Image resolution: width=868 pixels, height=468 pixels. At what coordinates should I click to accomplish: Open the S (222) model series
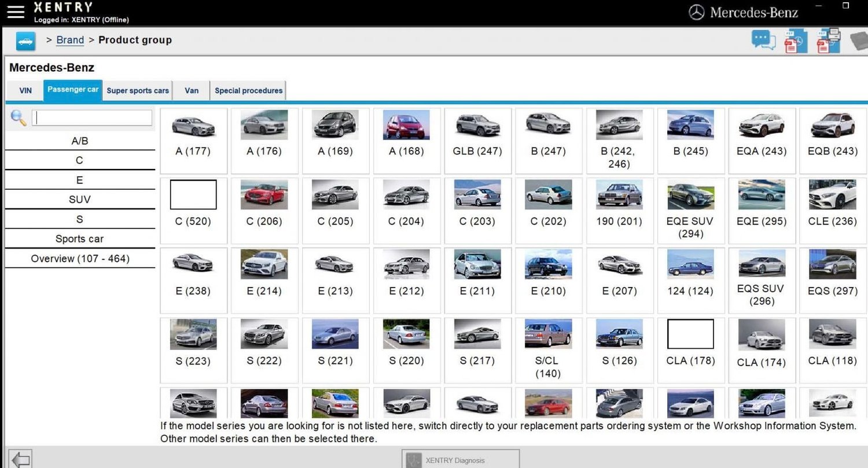coord(264,351)
